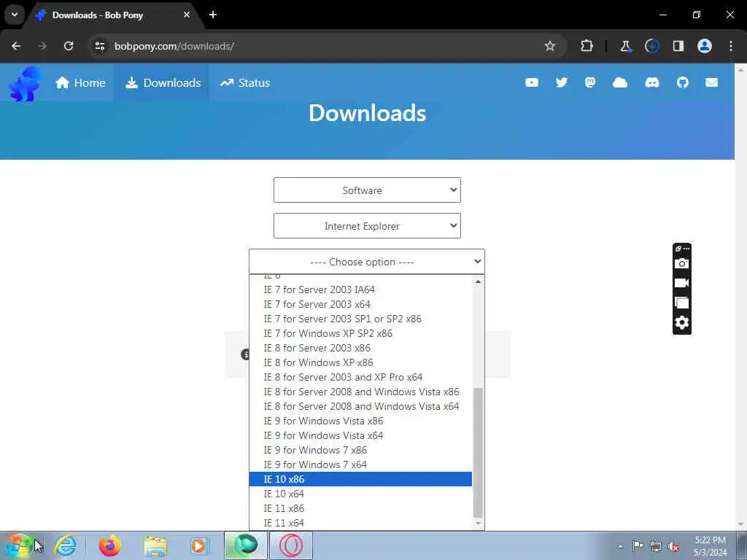Select IE 7 for Server 2003 IA64
Screen dimensions: 747x560
[360, 289]
